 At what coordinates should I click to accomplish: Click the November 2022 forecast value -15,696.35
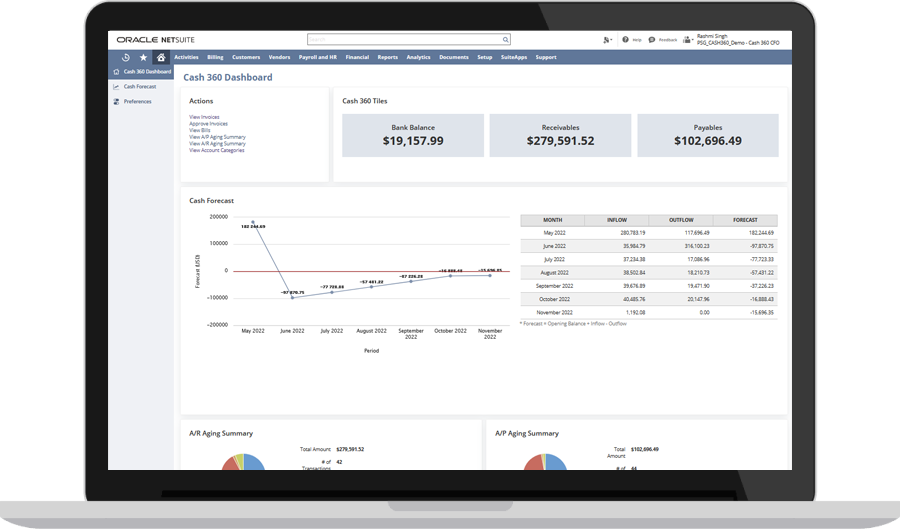tap(762, 313)
